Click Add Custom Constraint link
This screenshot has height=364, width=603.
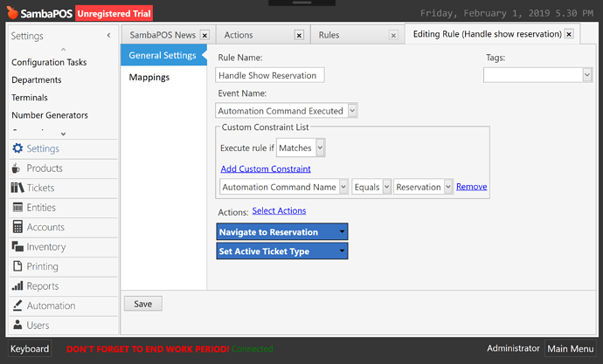click(x=266, y=168)
